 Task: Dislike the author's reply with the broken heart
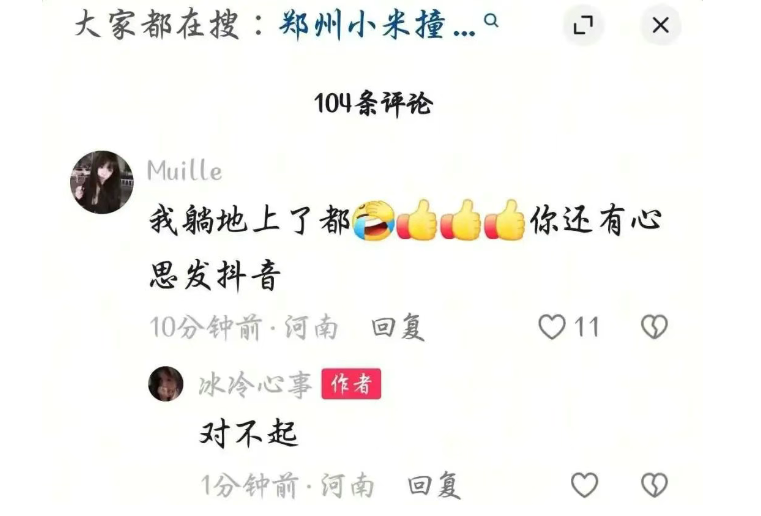[654, 484]
